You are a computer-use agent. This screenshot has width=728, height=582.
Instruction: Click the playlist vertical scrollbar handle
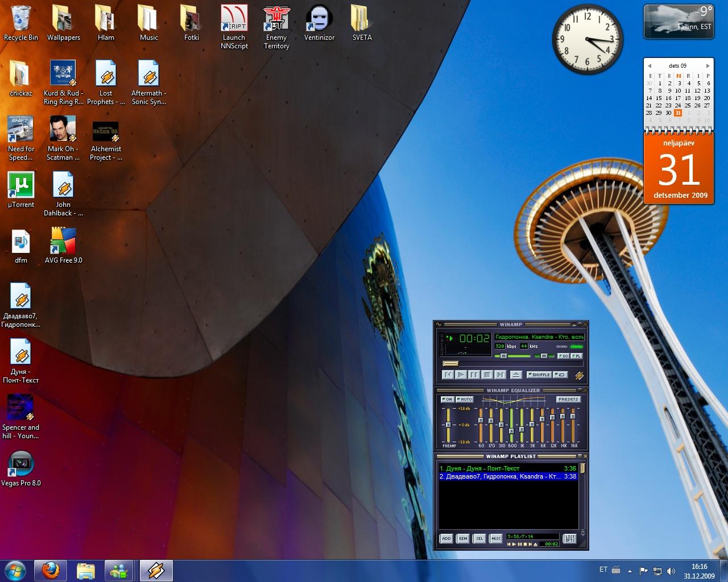tap(582, 468)
